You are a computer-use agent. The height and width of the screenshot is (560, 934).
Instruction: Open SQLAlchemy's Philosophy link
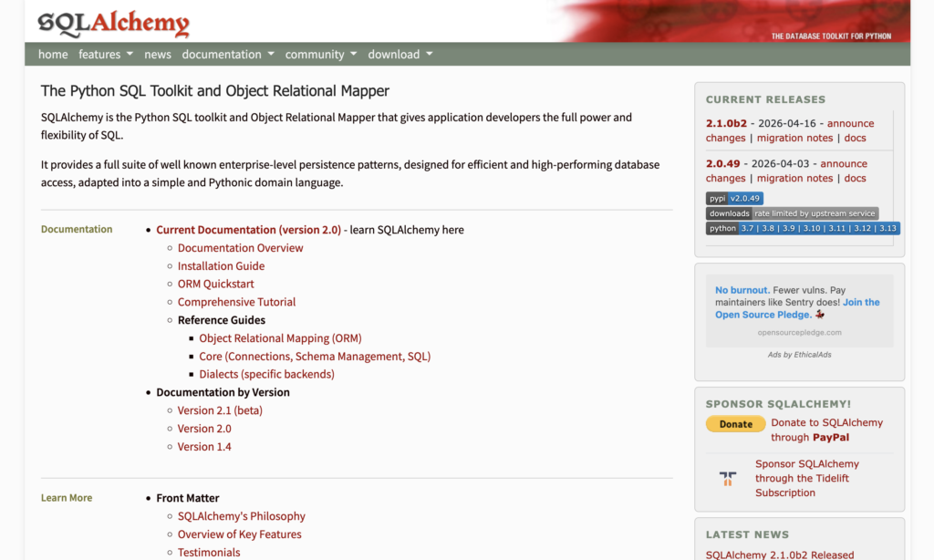(x=241, y=516)
